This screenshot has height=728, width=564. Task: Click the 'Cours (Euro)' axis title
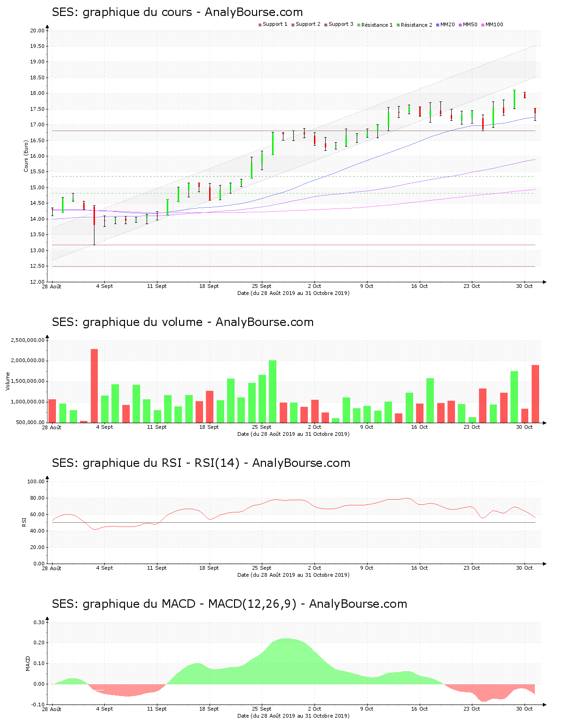coord(26,156)
